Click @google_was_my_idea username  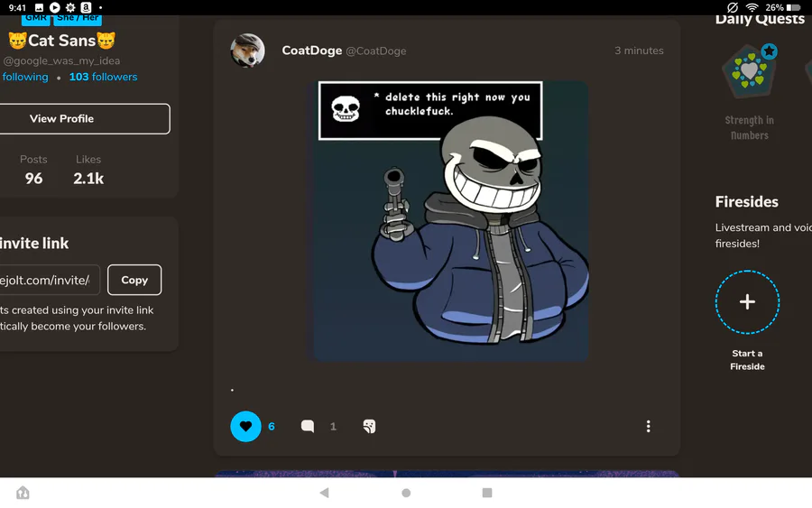(61, 60)
